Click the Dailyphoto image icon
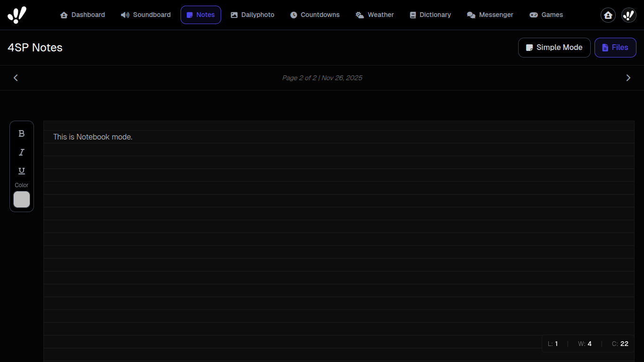 pyautogui.click(x=234, y=15)
